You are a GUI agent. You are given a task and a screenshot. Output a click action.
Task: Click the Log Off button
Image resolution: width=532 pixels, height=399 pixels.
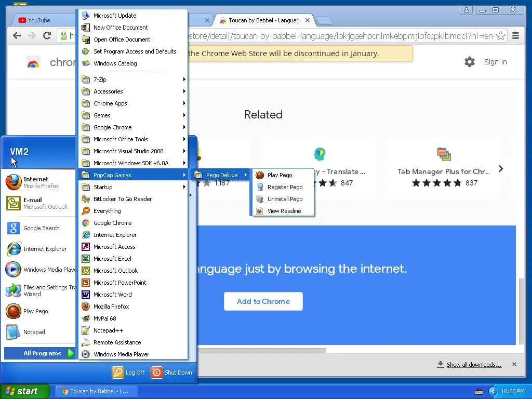click(129, 373)
